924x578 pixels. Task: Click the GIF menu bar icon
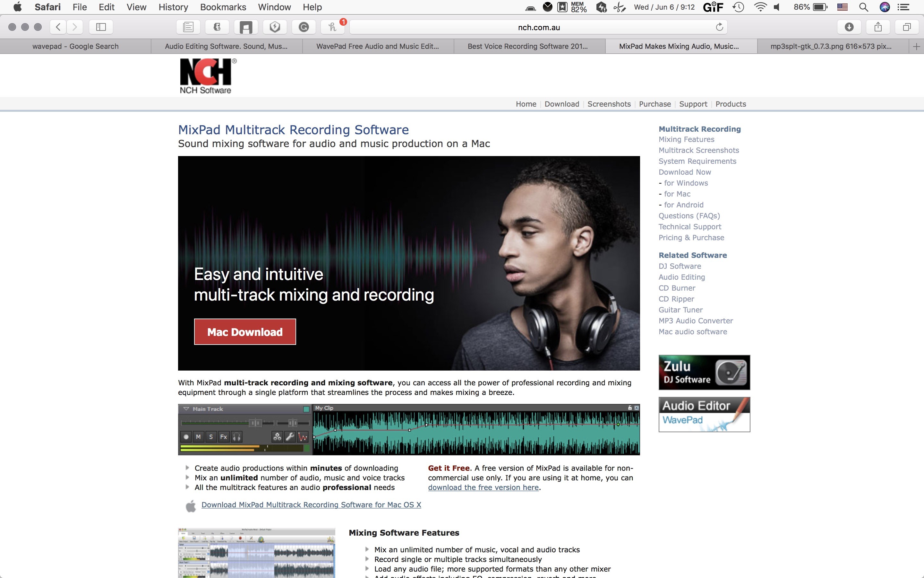pyautogui.click(x=713, y=7)
